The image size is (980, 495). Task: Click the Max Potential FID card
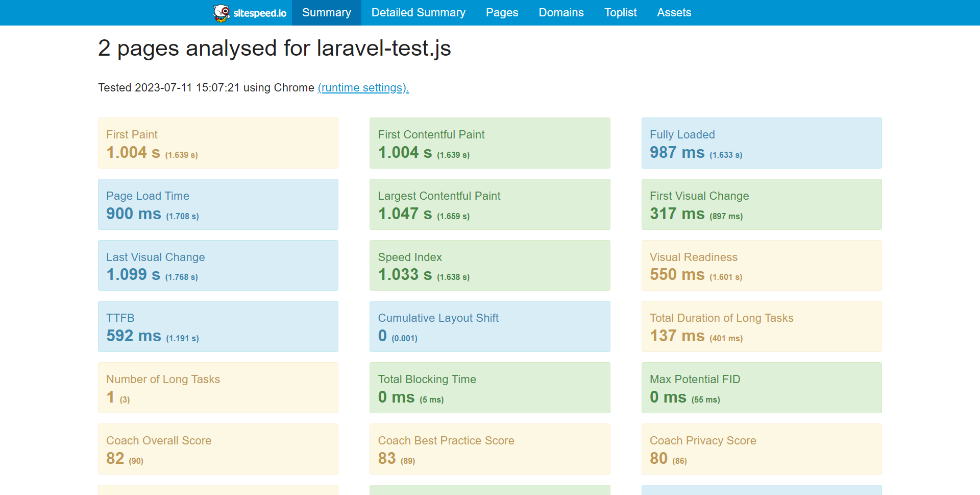coord(762,388)
